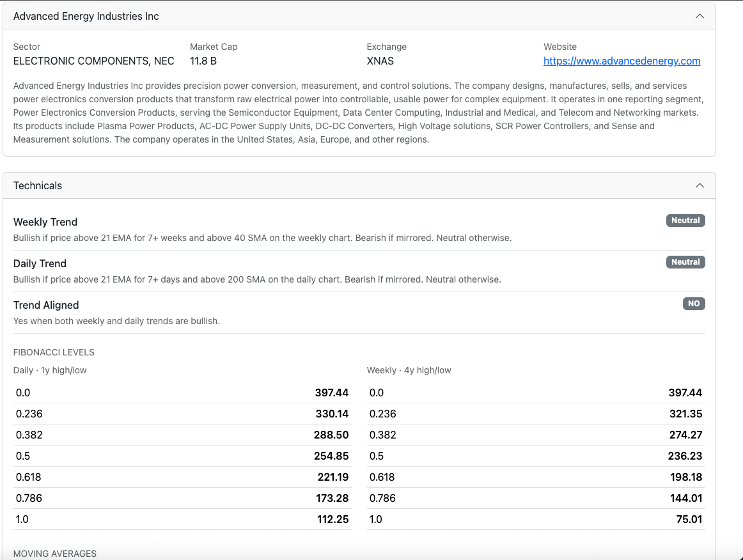This screenshot has height=560, width=743.
Task: Collapse the Technicals section chevron
Action: pyautogui.click(x=700, y=185)
